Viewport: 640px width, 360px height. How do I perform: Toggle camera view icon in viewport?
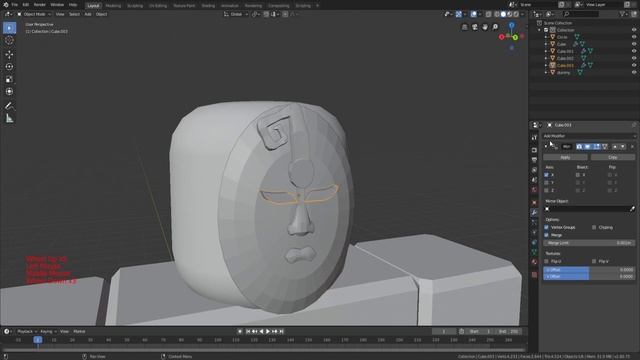(x=475, y=27)
